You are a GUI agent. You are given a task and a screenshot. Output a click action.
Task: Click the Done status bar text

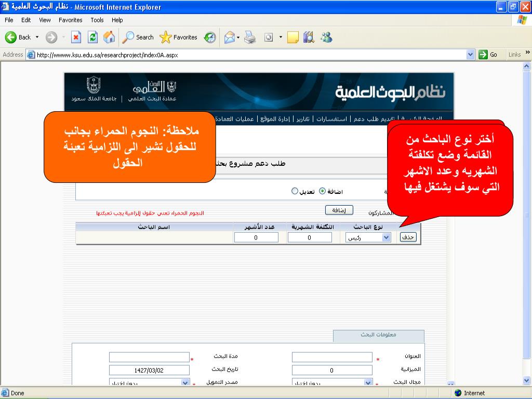[17, 393]
